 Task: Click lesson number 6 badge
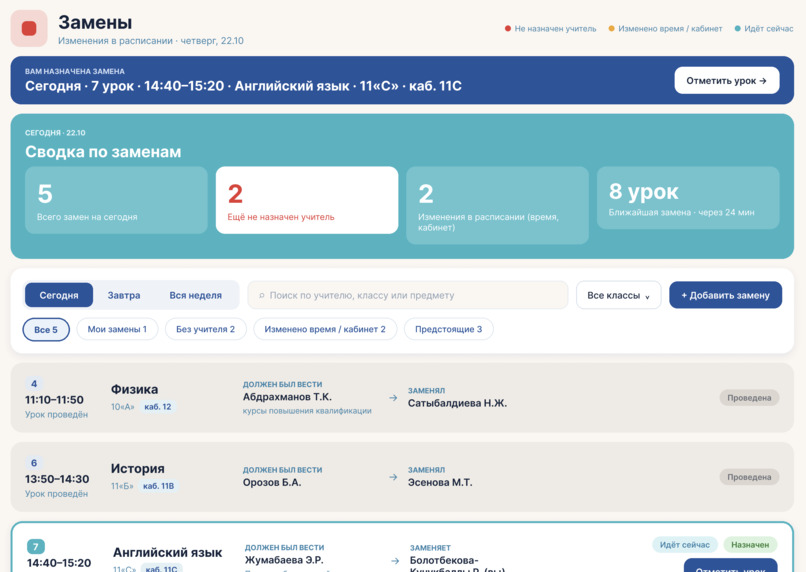(34, 463)
